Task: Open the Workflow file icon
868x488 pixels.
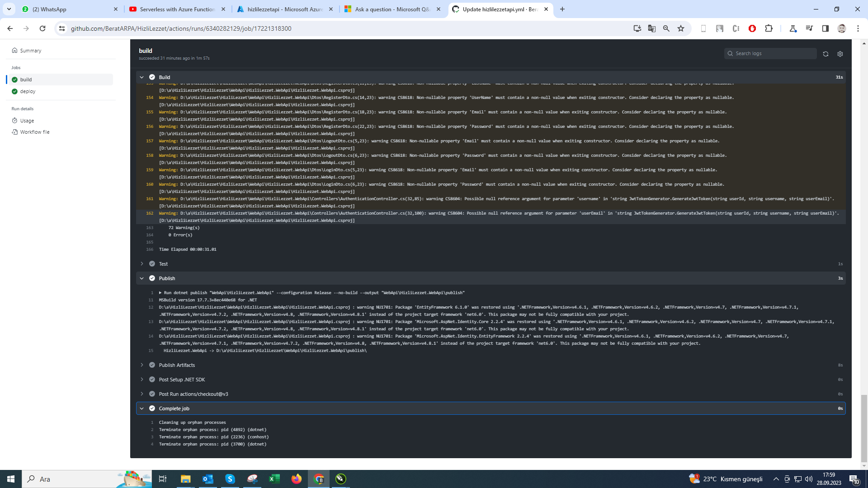Action: [15, 132]
